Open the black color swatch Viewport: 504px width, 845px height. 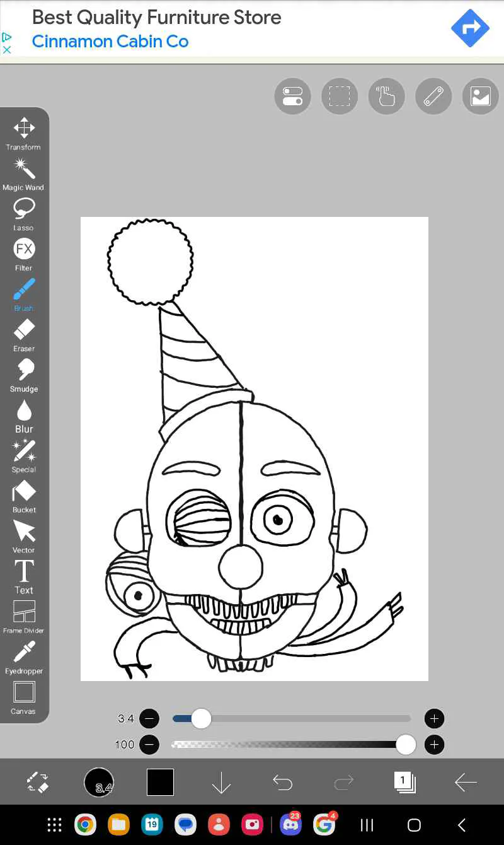tap(160, 783)
